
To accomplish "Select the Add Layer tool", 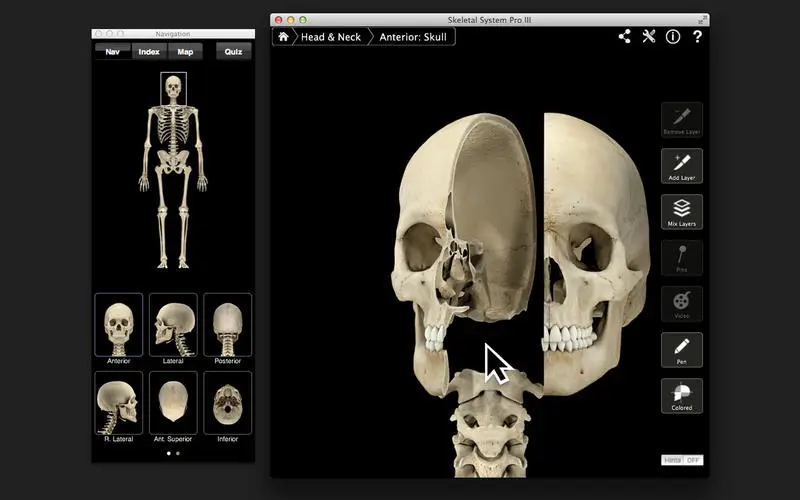I will [682, 166].
